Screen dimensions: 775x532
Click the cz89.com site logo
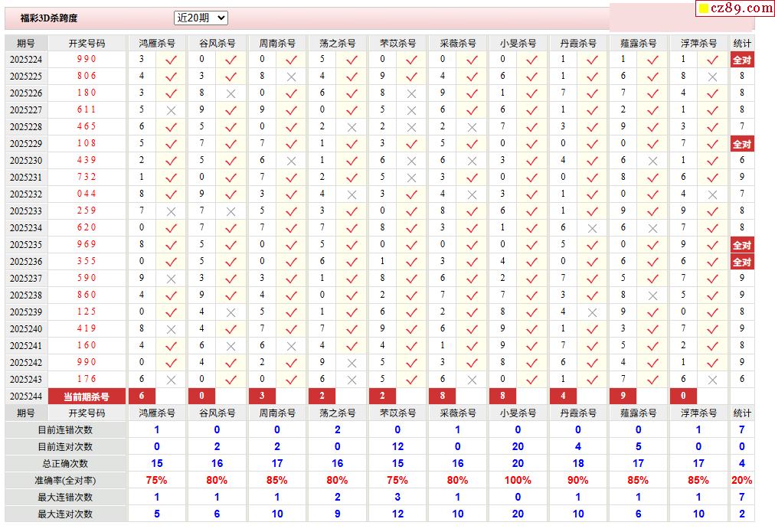click(735, 8)
